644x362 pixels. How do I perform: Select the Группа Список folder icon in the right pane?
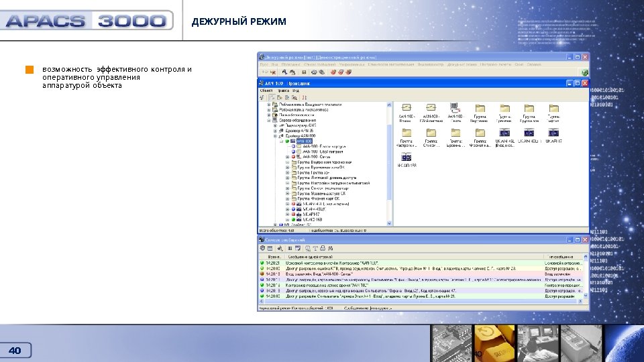pos(431,133)
